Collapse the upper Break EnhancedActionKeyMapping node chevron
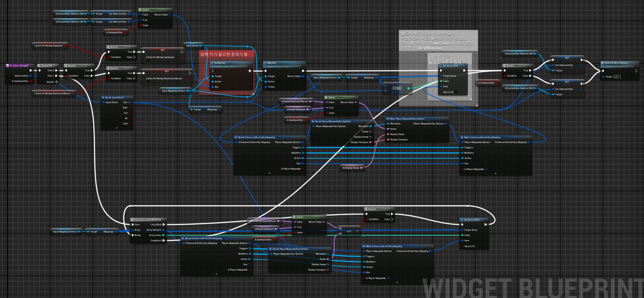Screen dimensions: 644x298 pos(269,174)
